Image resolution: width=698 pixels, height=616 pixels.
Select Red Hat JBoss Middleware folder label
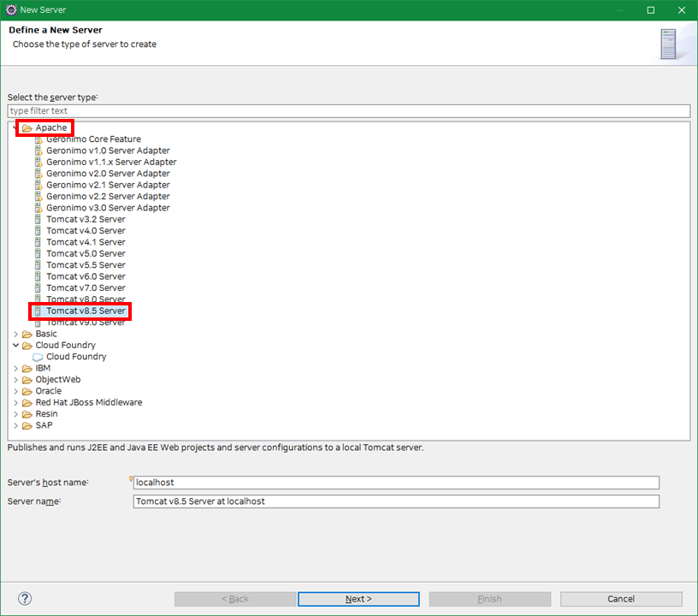point(89,402)
